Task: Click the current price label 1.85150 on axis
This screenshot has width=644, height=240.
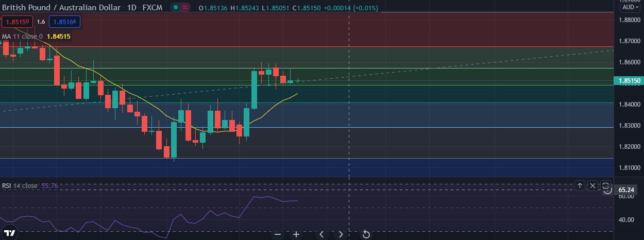Action: [629, 81]
